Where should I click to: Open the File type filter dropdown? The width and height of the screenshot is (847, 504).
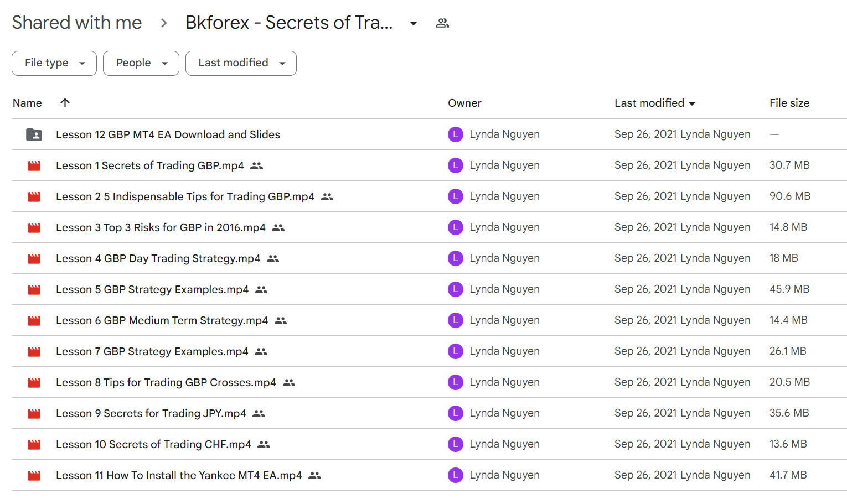point(54,63)
